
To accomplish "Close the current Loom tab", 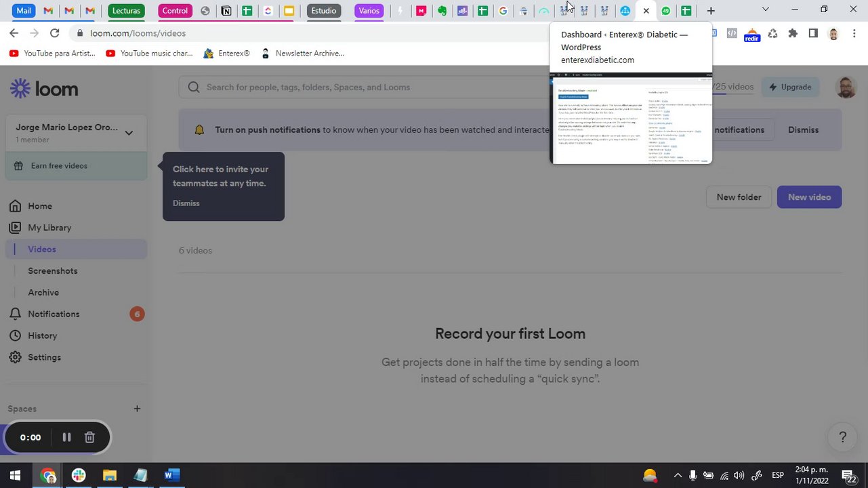I will 646,11.
